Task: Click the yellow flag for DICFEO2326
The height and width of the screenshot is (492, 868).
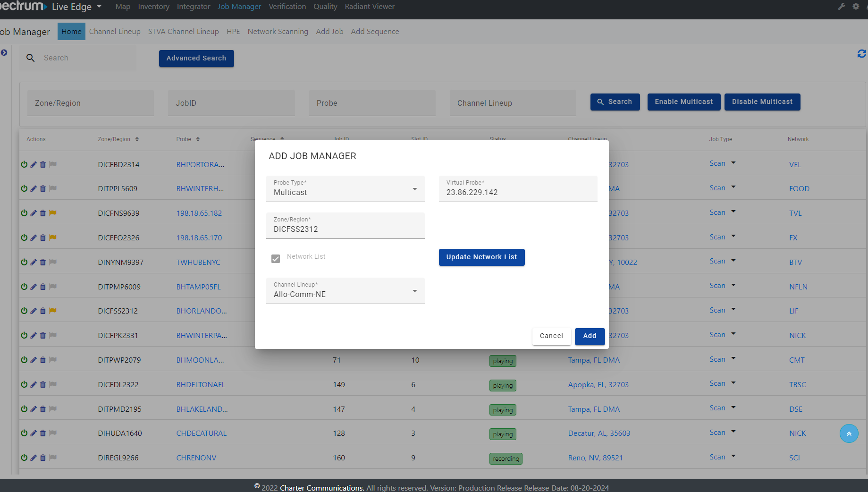Action: pos(53,238)
